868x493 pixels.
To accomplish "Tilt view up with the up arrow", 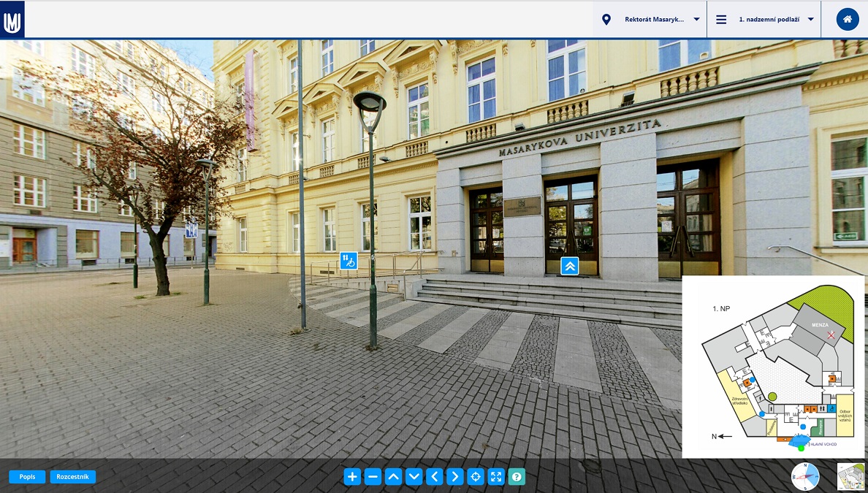I will tap(393, 476).
